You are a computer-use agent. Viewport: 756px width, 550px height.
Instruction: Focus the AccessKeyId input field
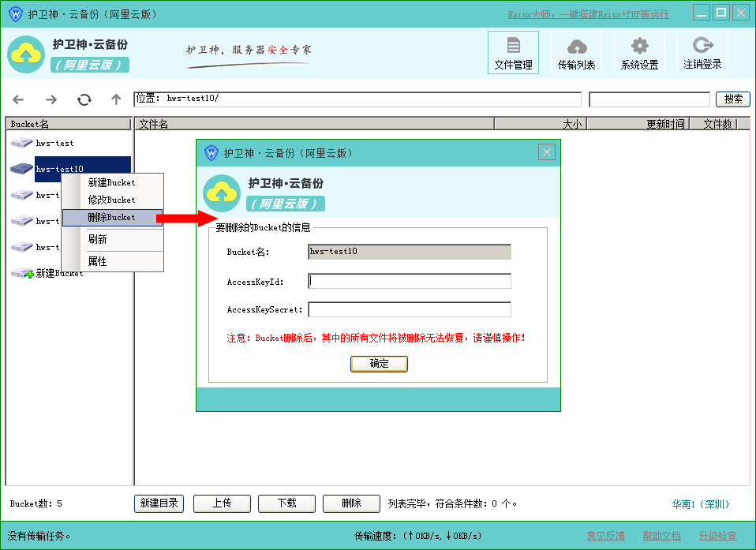pos(410,281)
